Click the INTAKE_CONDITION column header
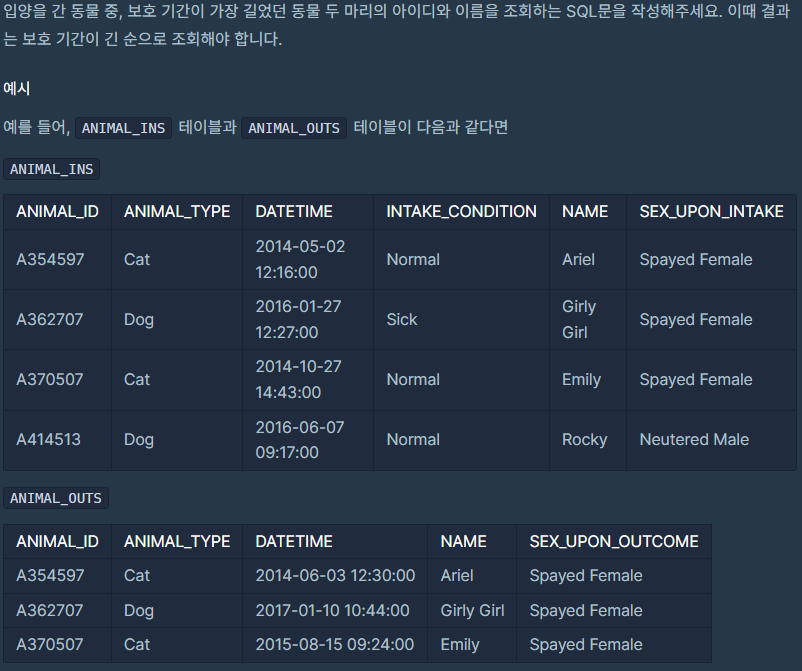 tap(461, 211)
